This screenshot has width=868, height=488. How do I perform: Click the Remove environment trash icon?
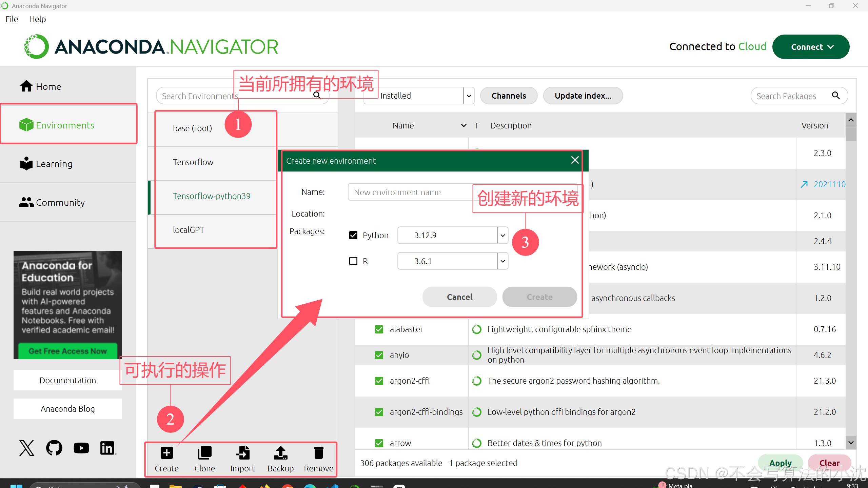click(x=318, y=453)
